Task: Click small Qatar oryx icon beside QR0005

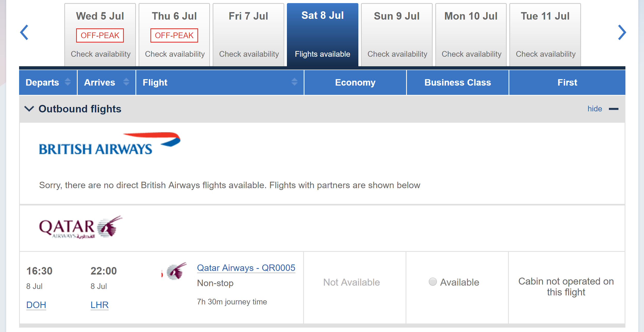Action: (176, 271)
